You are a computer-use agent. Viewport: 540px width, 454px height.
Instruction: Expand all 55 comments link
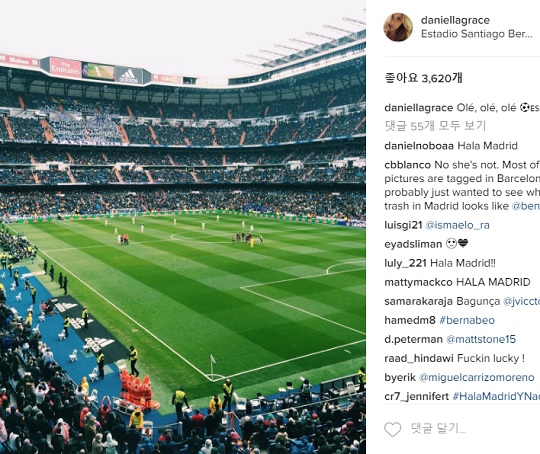pos(435,126)
